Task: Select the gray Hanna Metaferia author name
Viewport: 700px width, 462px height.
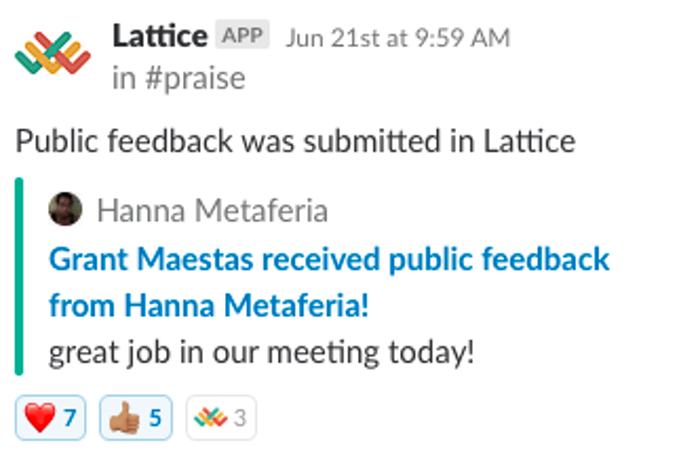Action: pos(212,211)
